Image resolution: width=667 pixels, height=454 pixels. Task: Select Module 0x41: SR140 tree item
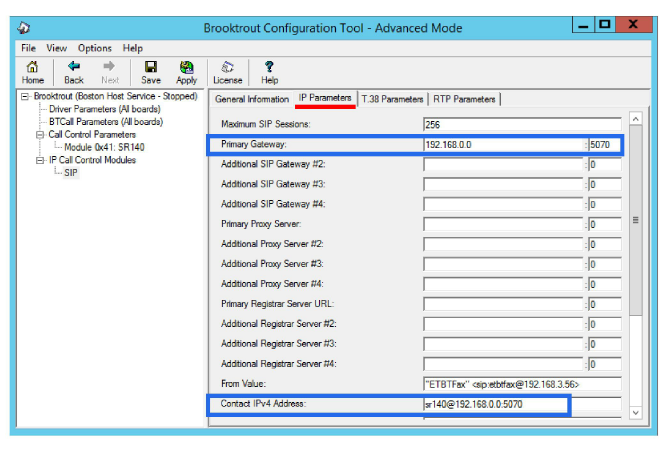point(104,148)
